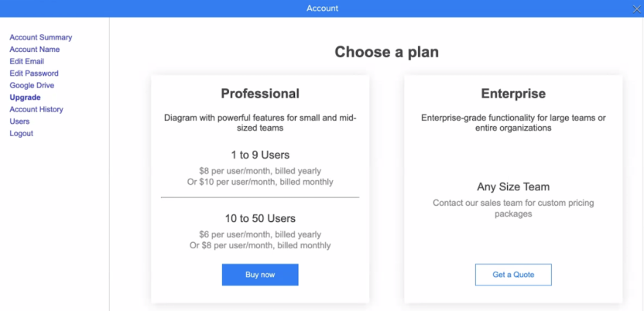Viewport: 644px width, 311px height.
Task: Go to Account Name settings
Action: point(35,50)
